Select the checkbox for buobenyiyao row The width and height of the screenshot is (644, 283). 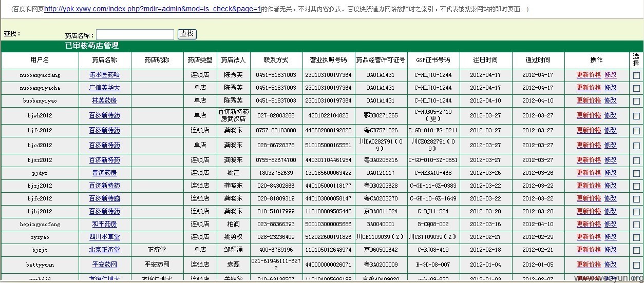coord(636,101)
